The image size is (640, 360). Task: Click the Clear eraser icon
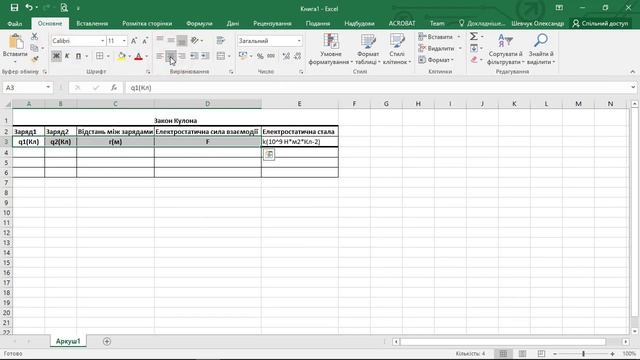tap(473, 60)
